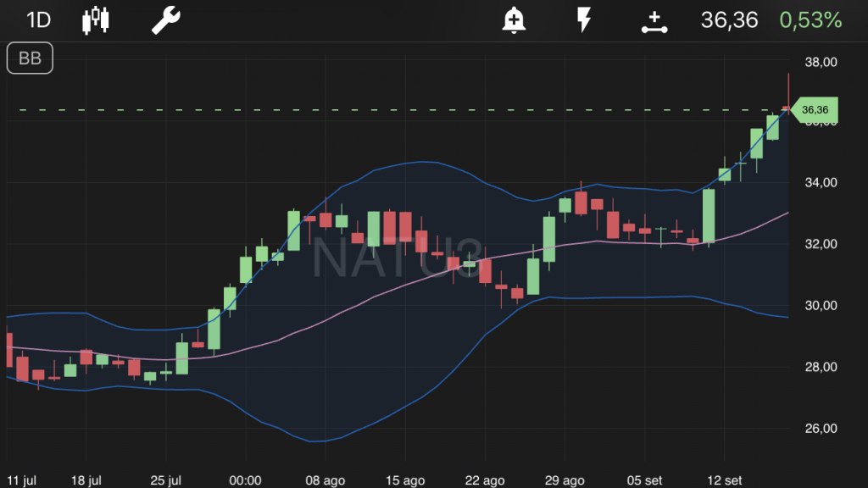
Task: Tap the 36,36 last price in header
Action: [729, 20]
